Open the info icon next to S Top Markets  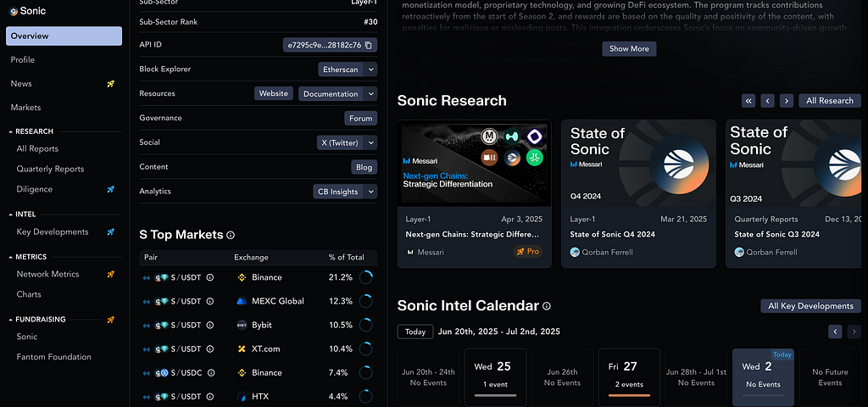pos(231,236)
